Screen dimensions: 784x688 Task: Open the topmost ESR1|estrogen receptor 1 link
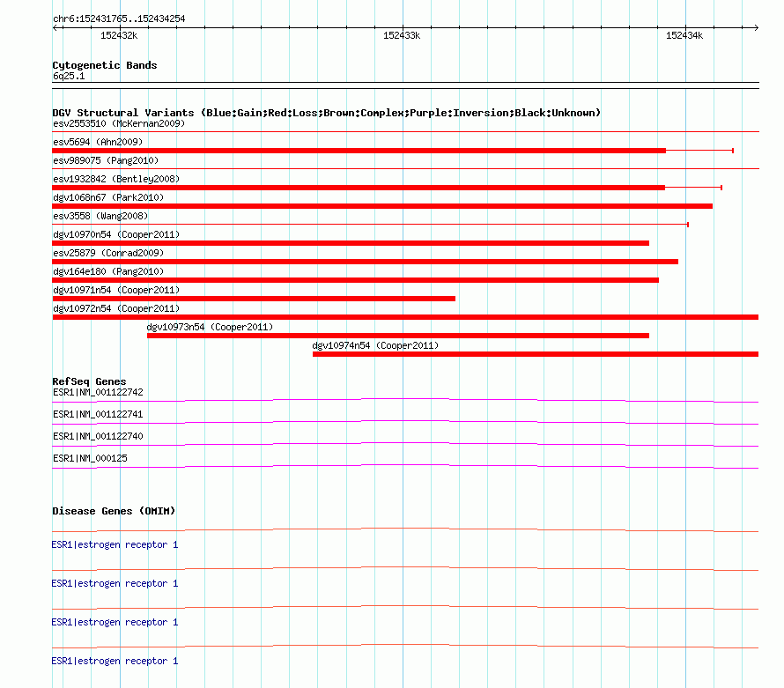(x=115, y=544)
